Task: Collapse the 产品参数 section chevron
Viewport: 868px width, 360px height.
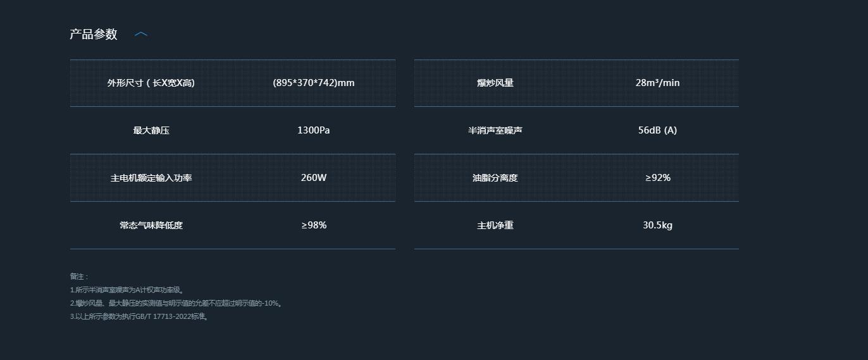Action: click(x=141, y=34)
